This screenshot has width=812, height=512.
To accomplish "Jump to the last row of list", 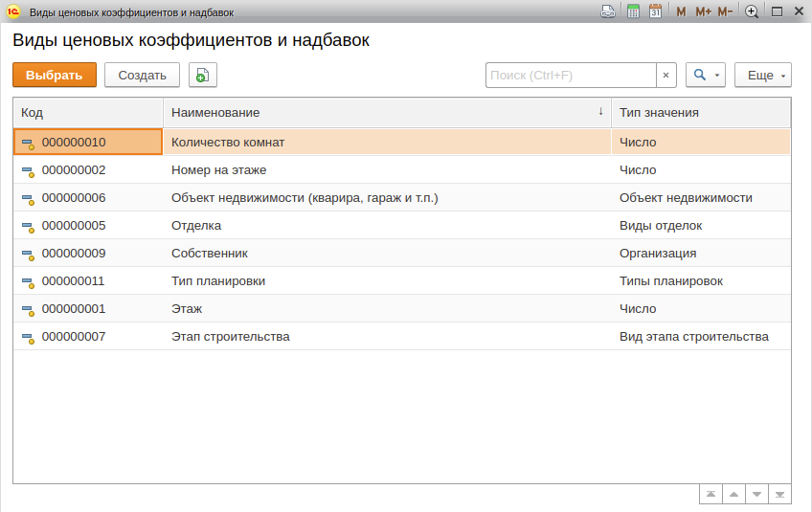I will coord(779,494).
